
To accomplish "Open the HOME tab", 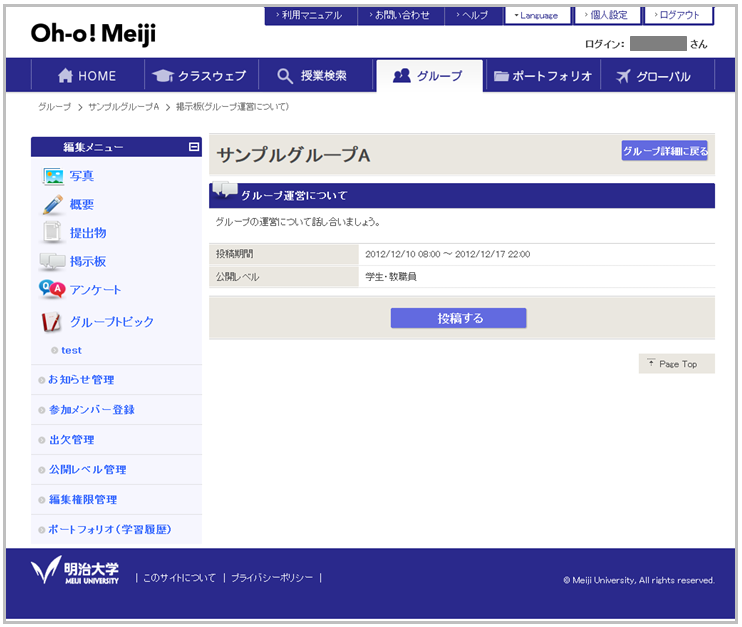I will click(x=88, y=76).
